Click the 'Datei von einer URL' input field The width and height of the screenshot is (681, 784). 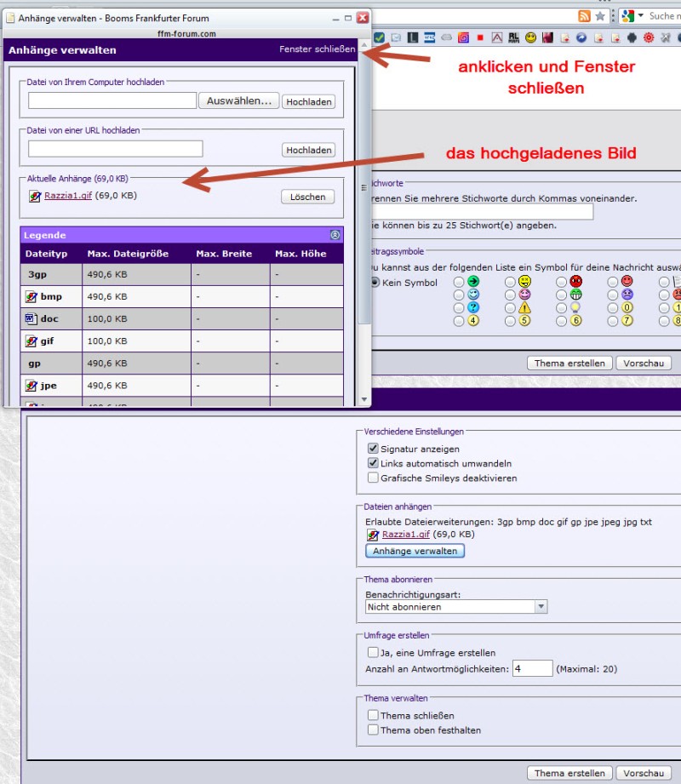[115, 149]
